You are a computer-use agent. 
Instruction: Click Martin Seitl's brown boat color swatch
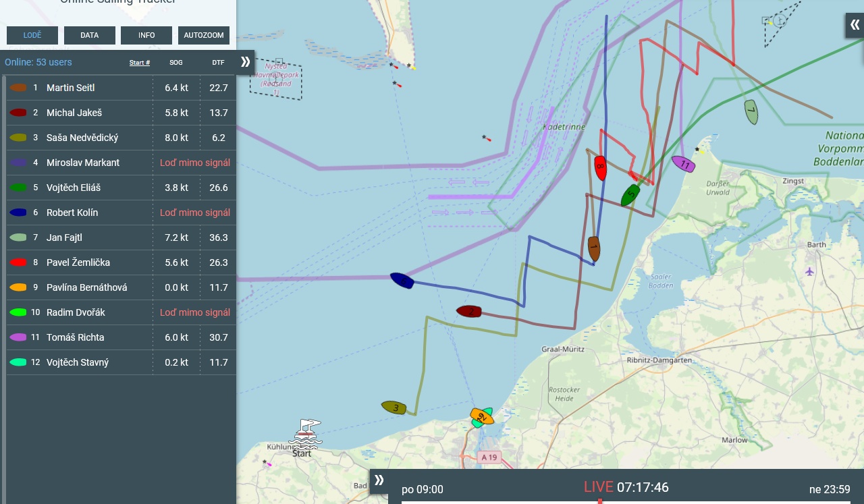click(18, 88)
